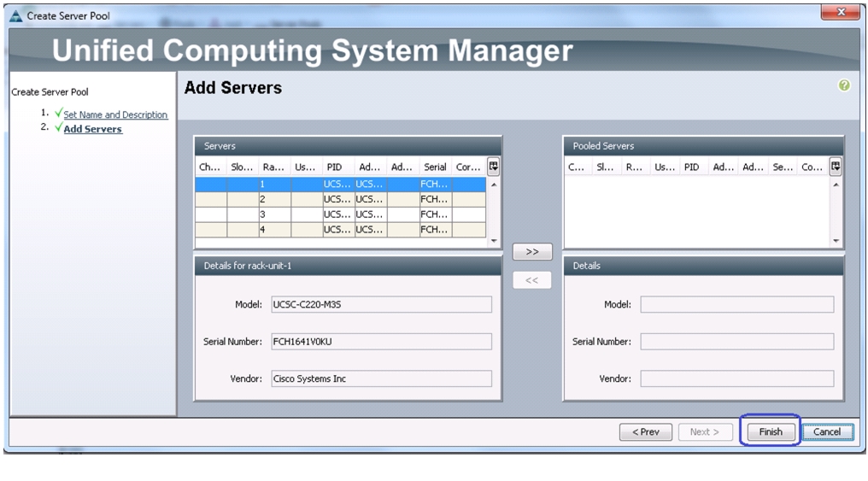Image resolution: width=868 pixels, height=481 pixels.
Task: Click down arrow of Servers list scrollbar
Action: pyautogui.click(x=494, y=241)
